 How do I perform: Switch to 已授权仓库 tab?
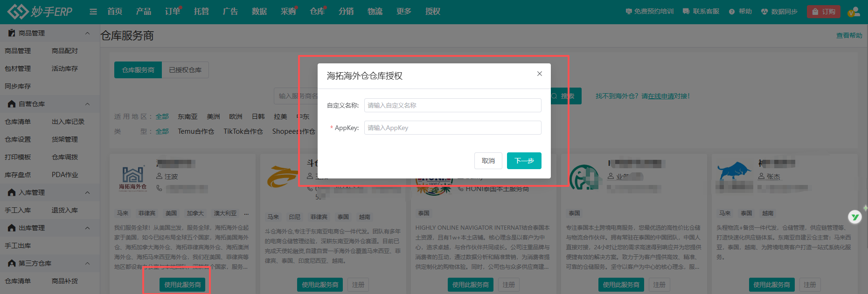coord(185,70)
